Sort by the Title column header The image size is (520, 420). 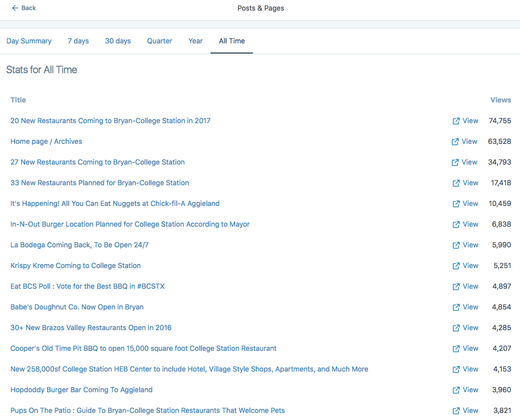click(x=18, y=99)
